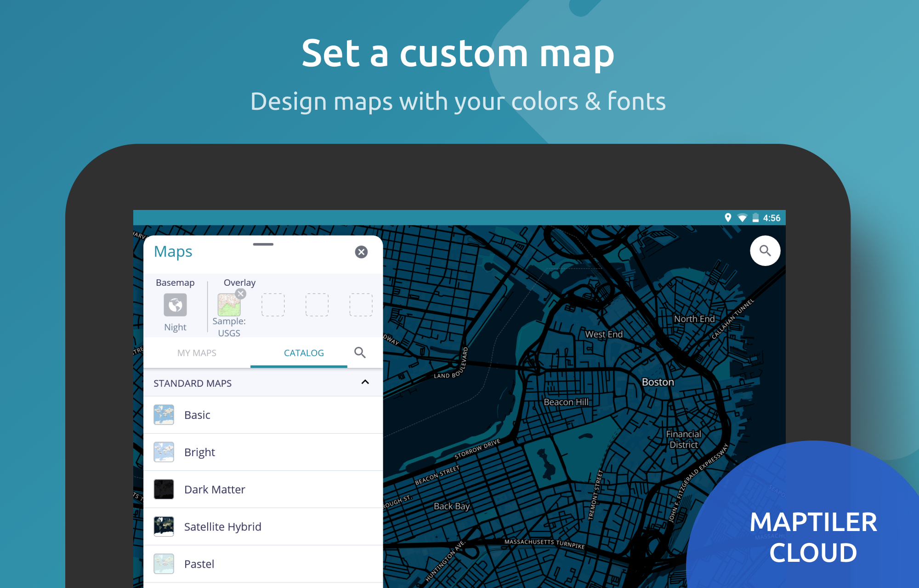Click the Tremont Street road label
The image size is (919, 588).
(x=595, y=494)
